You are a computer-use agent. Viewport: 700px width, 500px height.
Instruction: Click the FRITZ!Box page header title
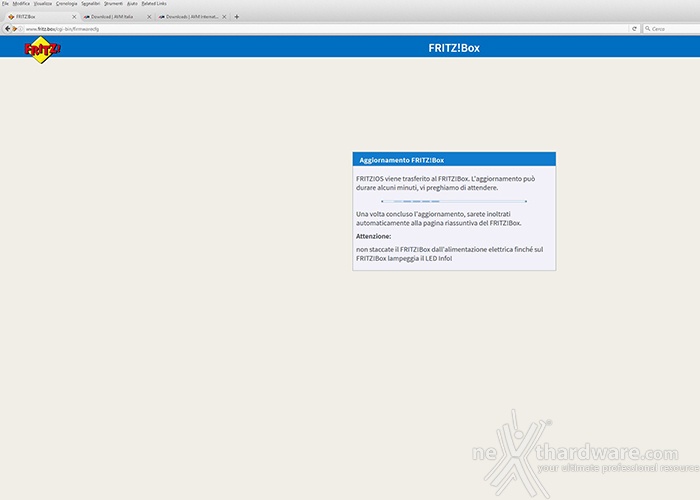[454, 48]
